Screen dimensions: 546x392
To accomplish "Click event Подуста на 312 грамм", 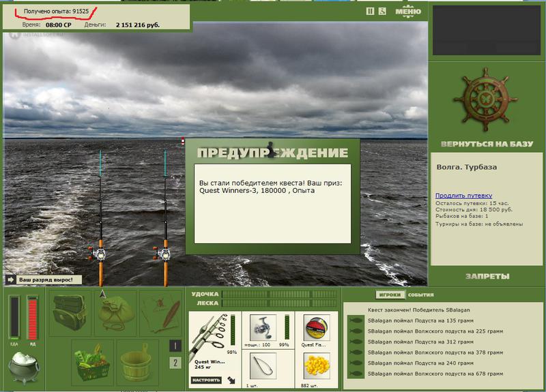I will coord(420,342).
